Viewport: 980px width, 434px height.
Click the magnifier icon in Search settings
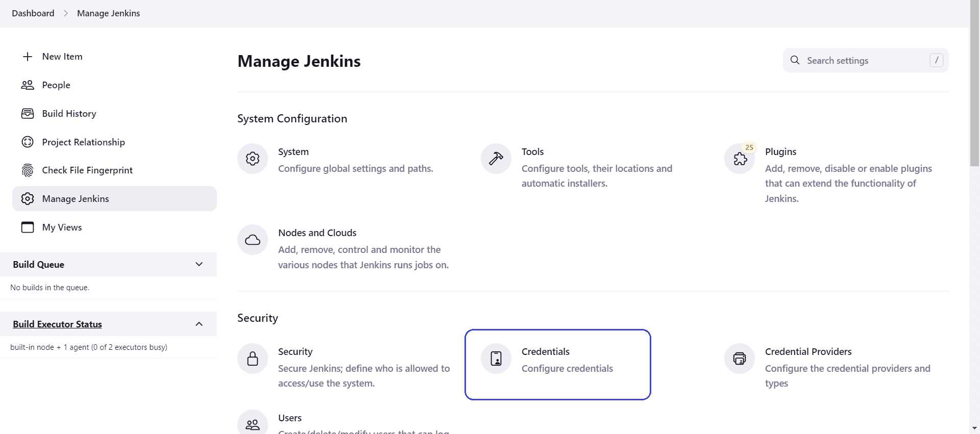(x=795, y=60)
